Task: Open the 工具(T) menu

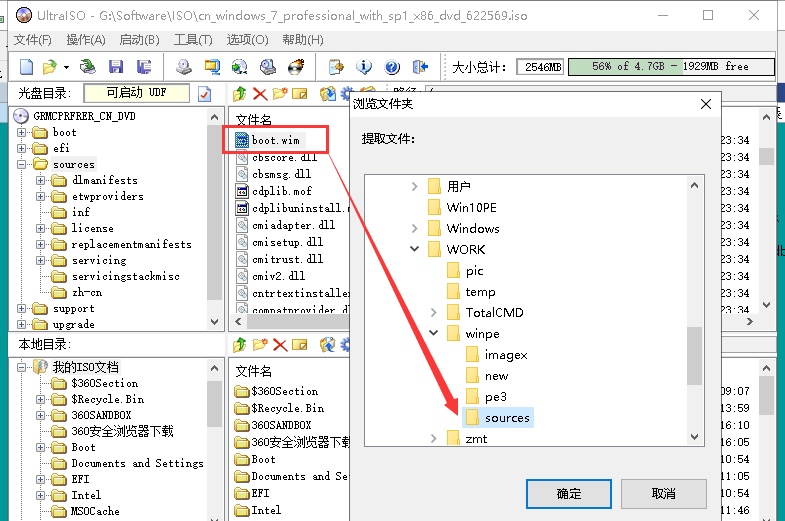Action: [193, 40]
